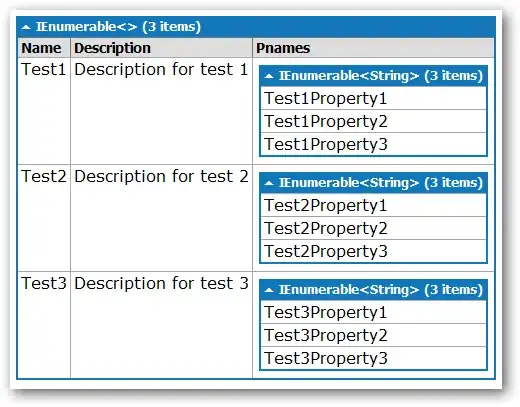The width and height of the screenshot is (520, 407).
Task: Click the Description for test 1 cell
Action: point(161,111)
